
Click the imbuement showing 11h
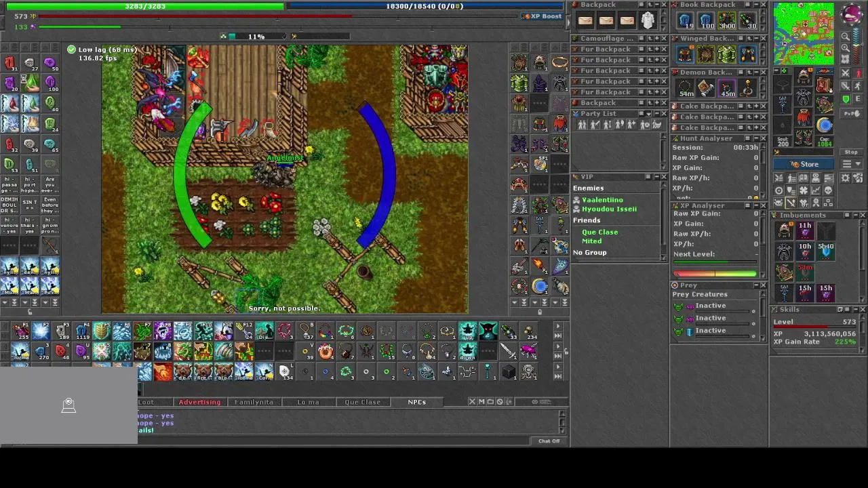tap(805, 231)
